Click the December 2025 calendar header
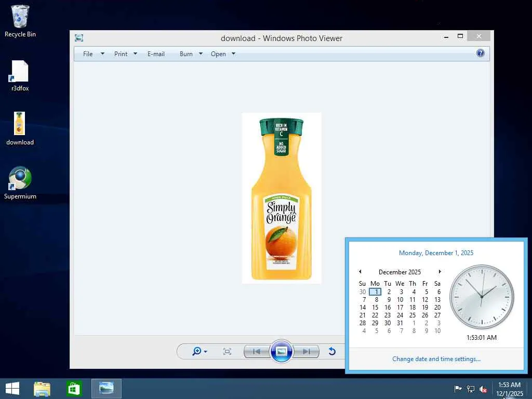The image size is (532, 399). [x=400, y=272]
